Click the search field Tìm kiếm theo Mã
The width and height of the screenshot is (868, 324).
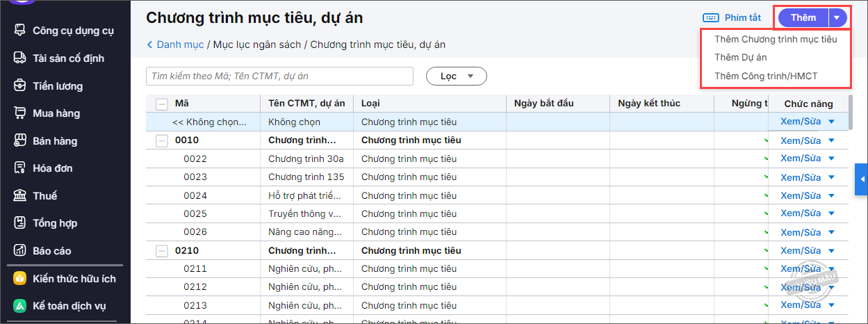click(x=279, y=76)
